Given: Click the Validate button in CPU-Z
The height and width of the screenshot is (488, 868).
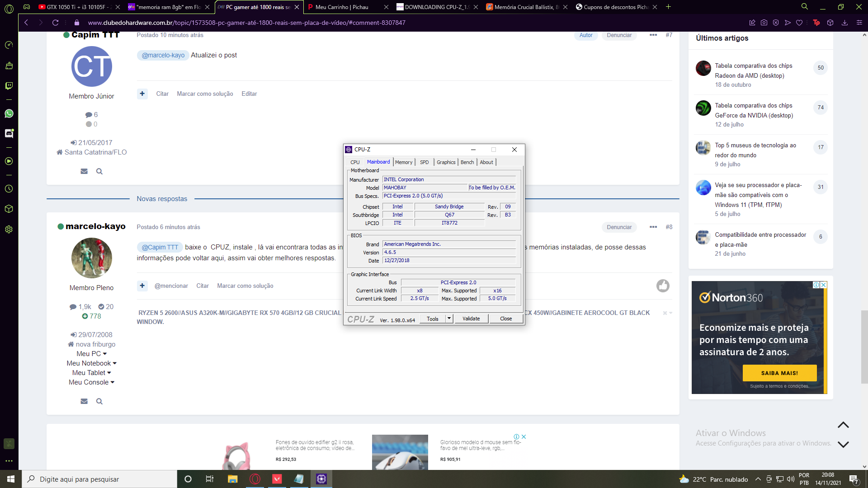Looking at the screenshot, I should (x=471, y=319).
